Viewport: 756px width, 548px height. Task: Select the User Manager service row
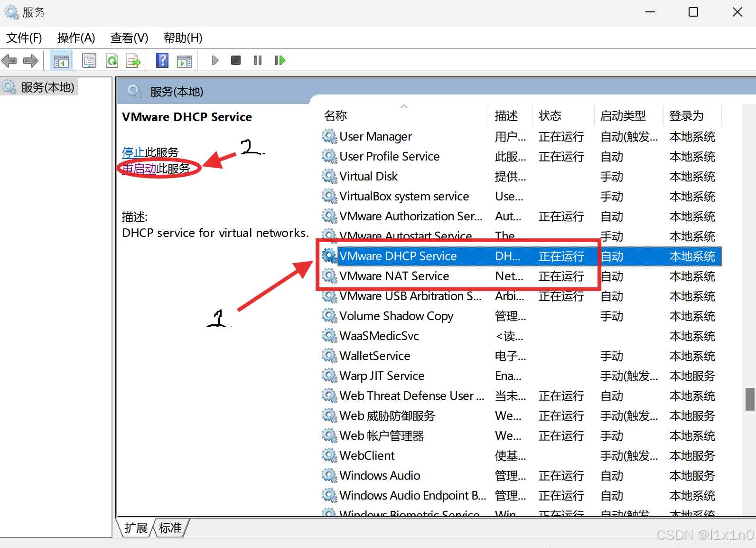[521, 137]
